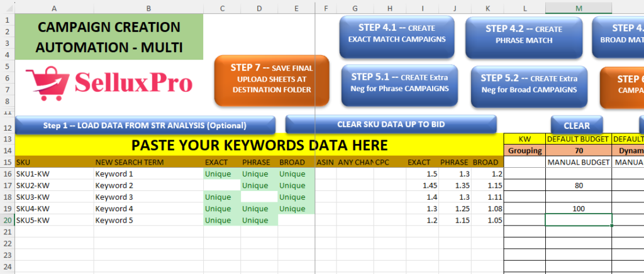Select yellow Paste Your Keywords Data banner
The width and height of the screenshot is (644, 274).
[258, 146]
